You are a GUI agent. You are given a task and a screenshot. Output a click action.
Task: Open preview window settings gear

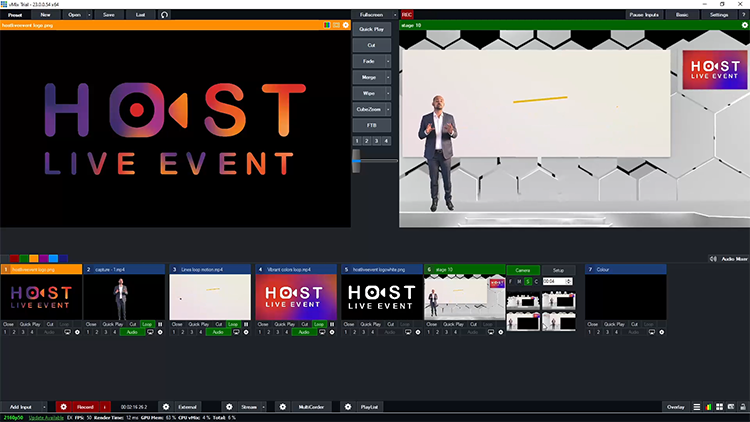tap(346, 25)
